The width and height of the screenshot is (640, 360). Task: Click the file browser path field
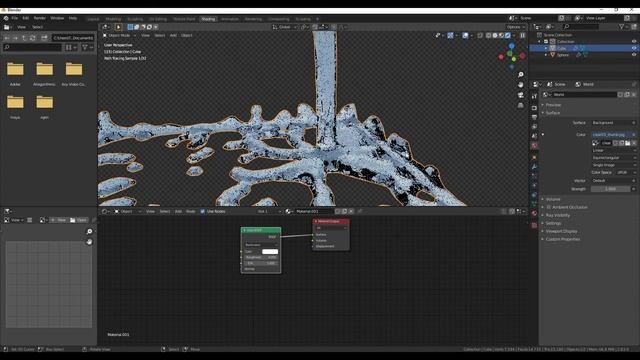[x=73, y=38]
